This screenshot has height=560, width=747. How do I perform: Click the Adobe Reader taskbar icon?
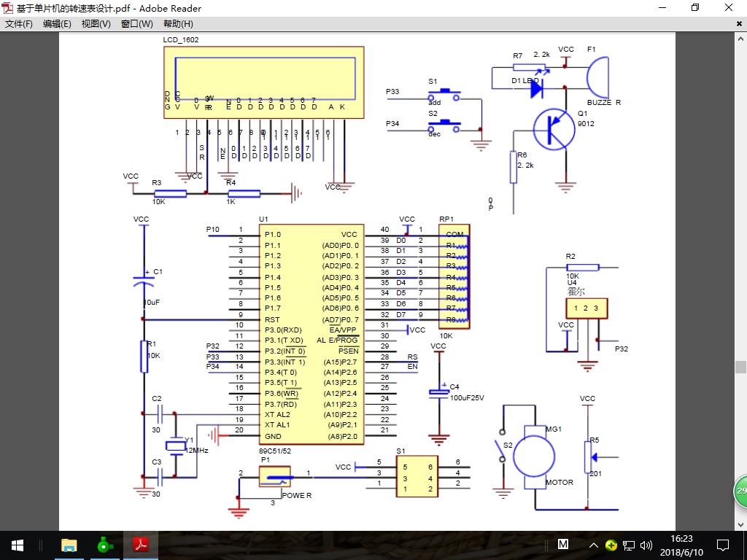140,545
